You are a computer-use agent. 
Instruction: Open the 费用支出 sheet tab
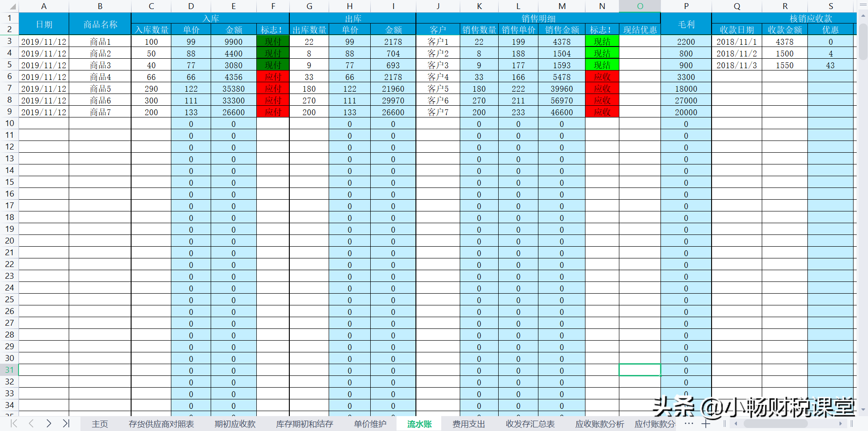[x=469, y=424]
